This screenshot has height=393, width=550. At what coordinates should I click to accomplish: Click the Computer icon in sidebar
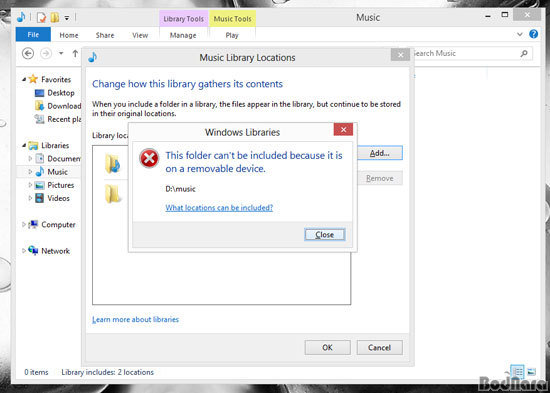pos(33,225)
